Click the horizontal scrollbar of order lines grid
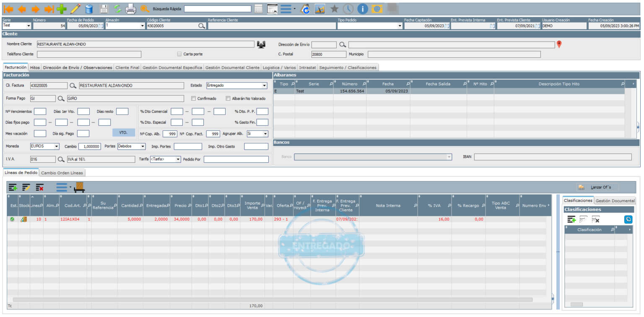This screenshot has height=317, width=644. click(273, 300)
